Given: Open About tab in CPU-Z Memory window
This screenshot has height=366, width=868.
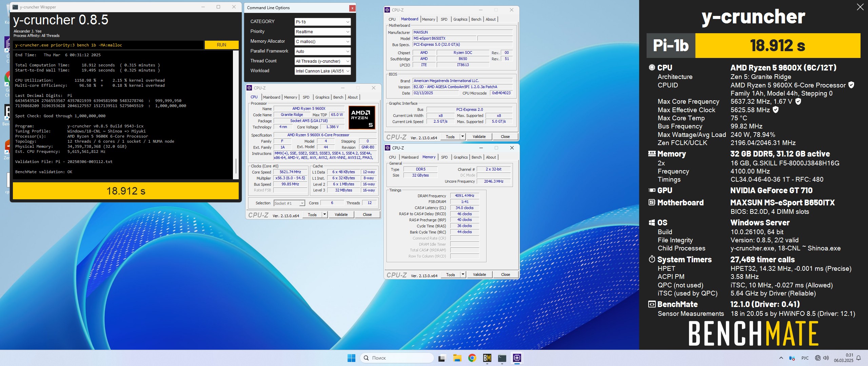Looking at the screenshot, I should (491, 157).
